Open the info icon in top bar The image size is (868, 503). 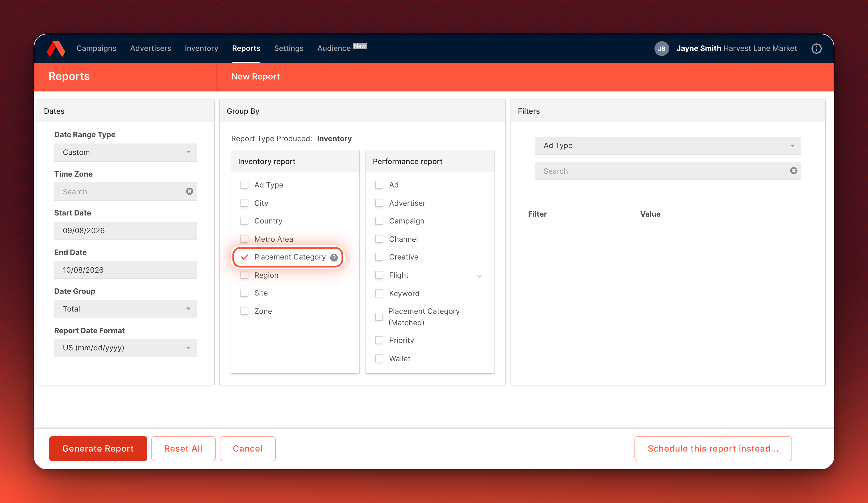(x=816, y=49)
